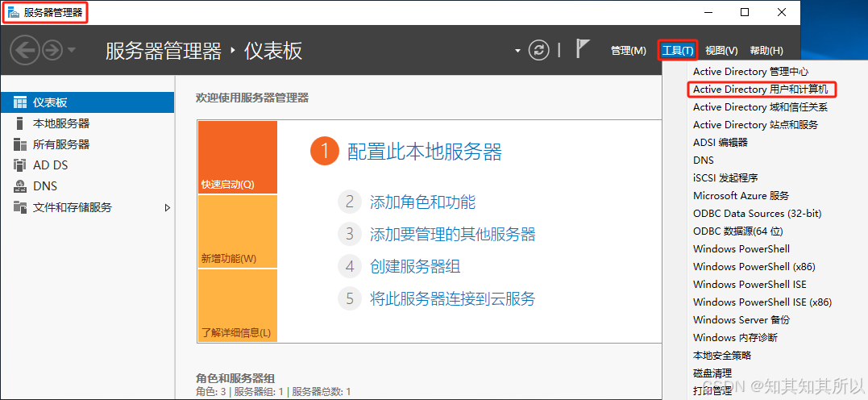
Task: Launch Windows PowerShell (x86)
Action: pyautogui.click(x=754, y=266)
